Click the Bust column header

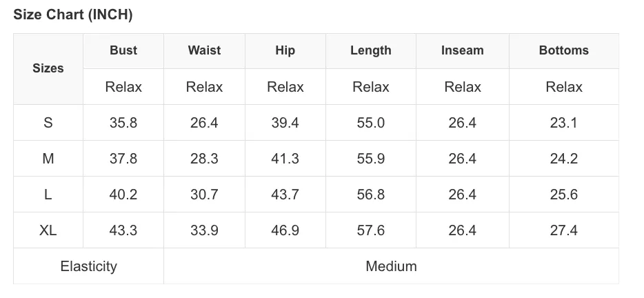point(123,50)
